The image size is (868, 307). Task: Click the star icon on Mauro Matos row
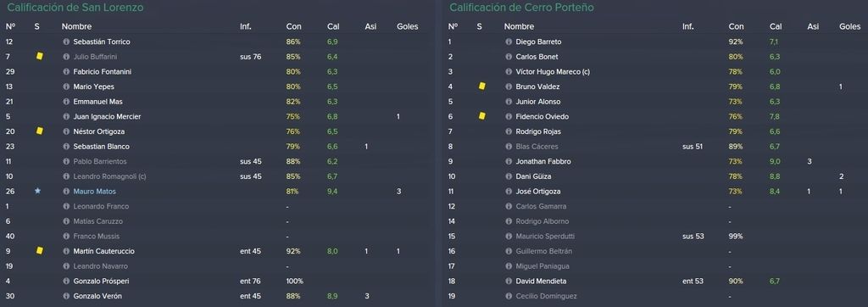[37, 191]
